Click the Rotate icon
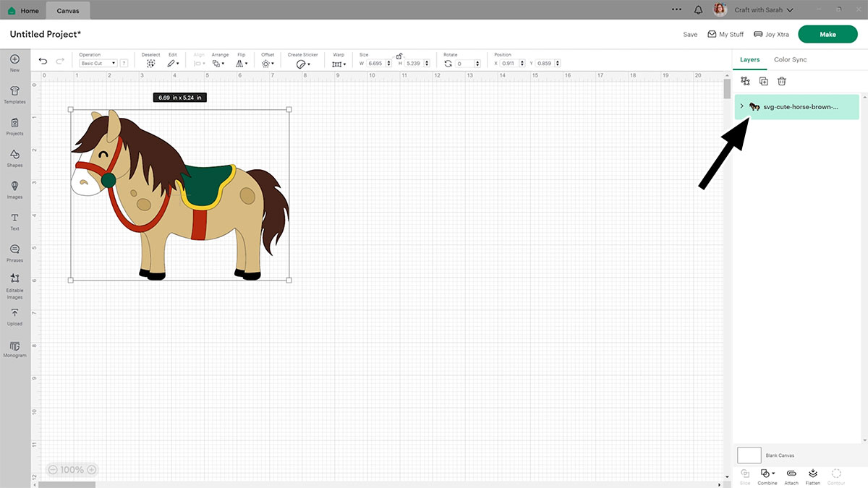 coord(448,64)
